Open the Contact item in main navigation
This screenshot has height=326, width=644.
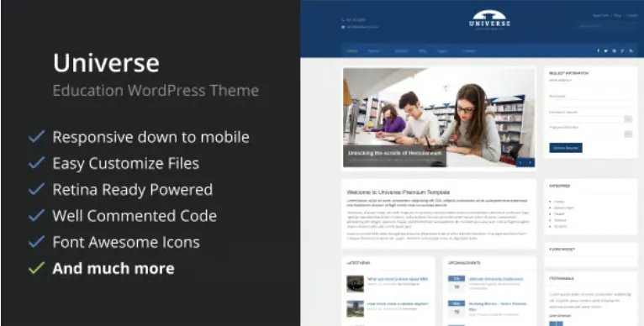tap(468, 51)
